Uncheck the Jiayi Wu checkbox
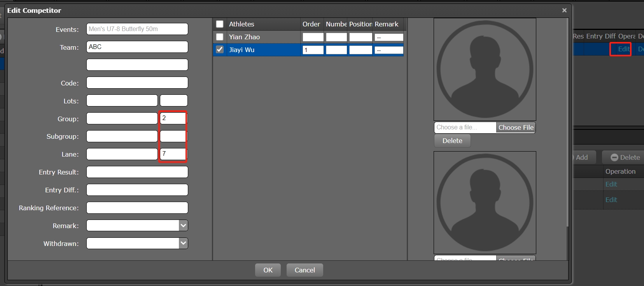 (x=220, y=50)
